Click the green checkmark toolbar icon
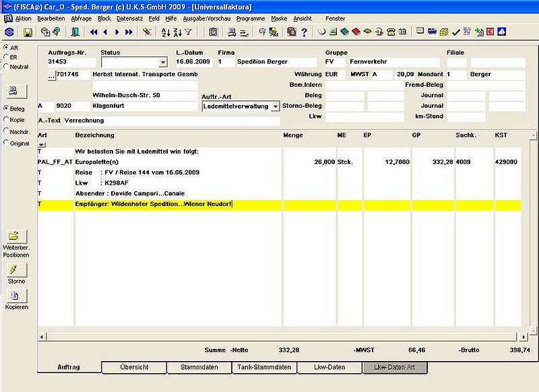539x392 pixels. [456, 32]
